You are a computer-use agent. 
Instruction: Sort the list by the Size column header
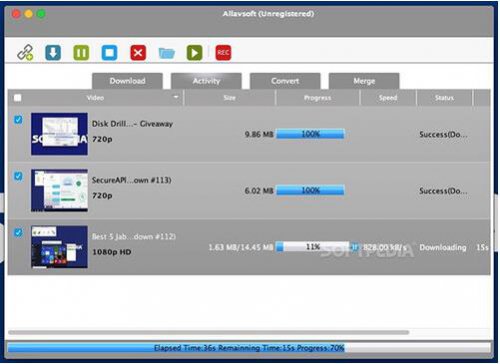pos(230,98)
